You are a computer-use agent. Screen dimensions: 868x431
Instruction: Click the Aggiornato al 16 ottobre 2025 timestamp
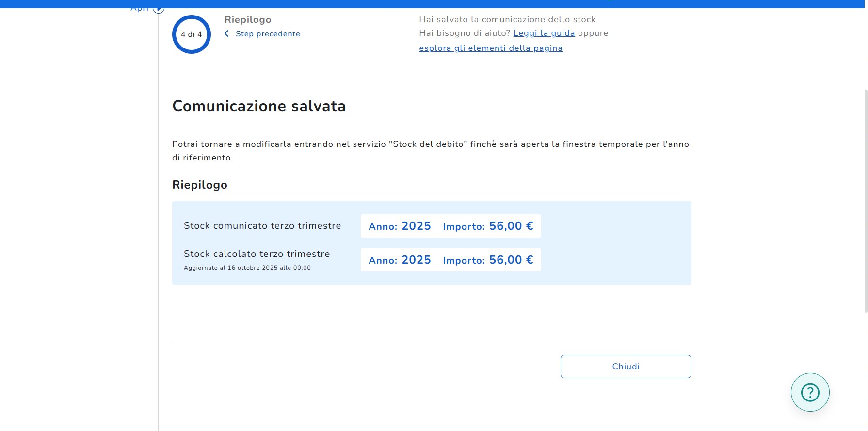247,268
